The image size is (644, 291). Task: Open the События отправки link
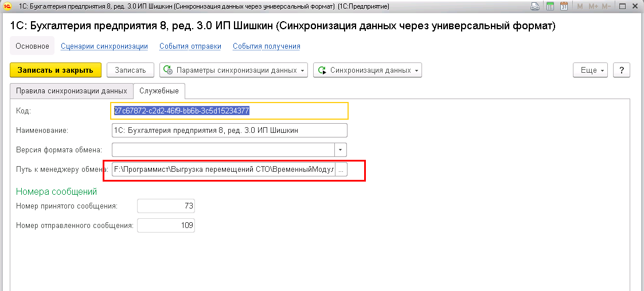click(x=190, y=46)
